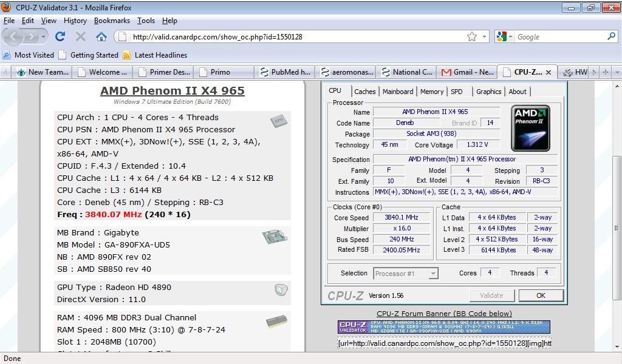This screenshot has height=364, width=622.
Task: Click the Validate button in CPU-Z
Action: point(492,295)
